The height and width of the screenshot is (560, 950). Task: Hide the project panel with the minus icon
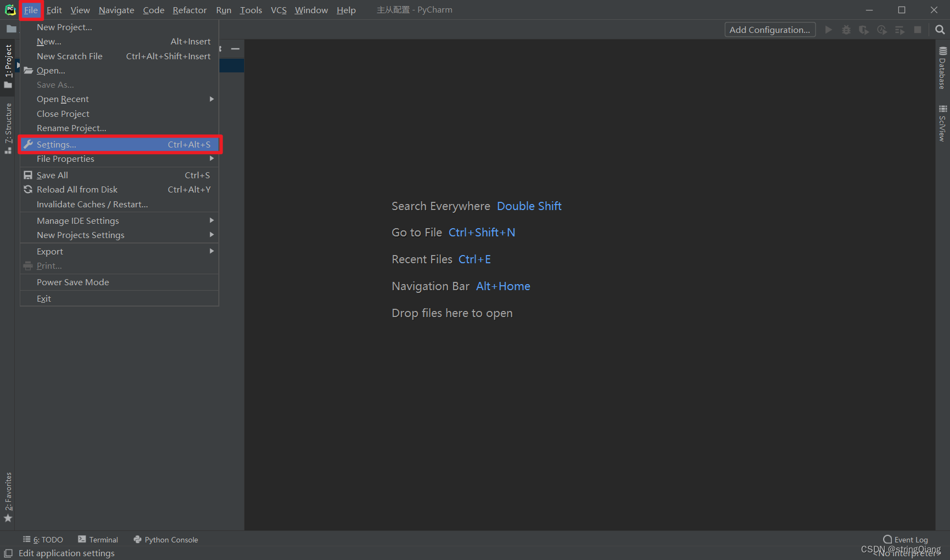[235, 49]
